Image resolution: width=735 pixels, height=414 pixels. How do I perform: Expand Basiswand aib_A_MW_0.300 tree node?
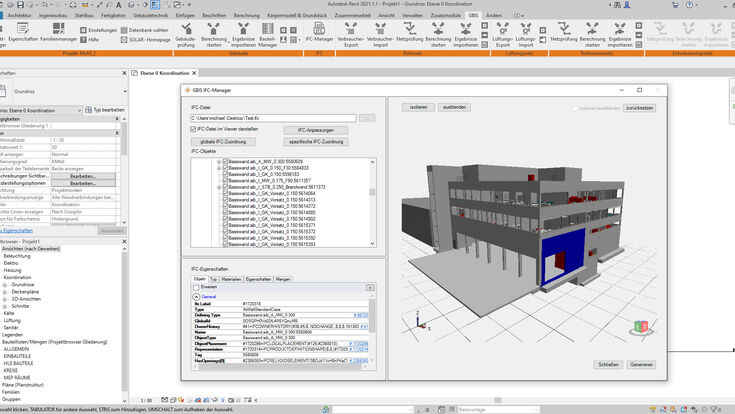point(219,162)
